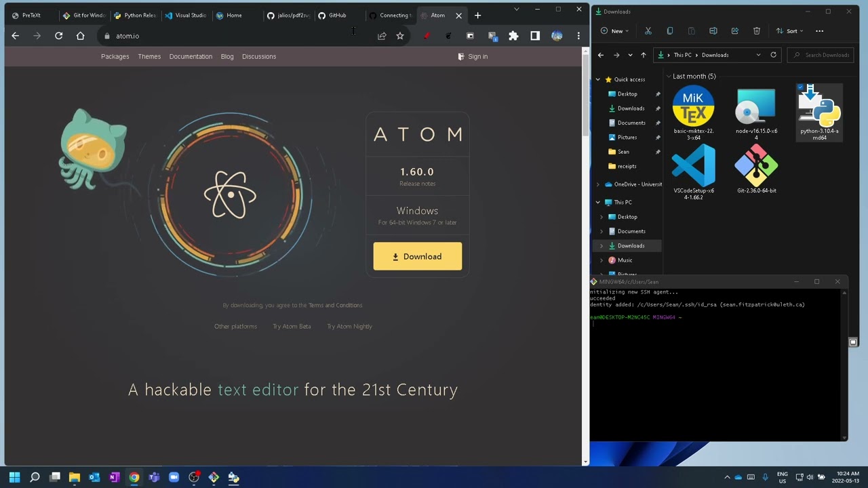Open File Explorer 'See more' ellipsis

tap(819, 30)
